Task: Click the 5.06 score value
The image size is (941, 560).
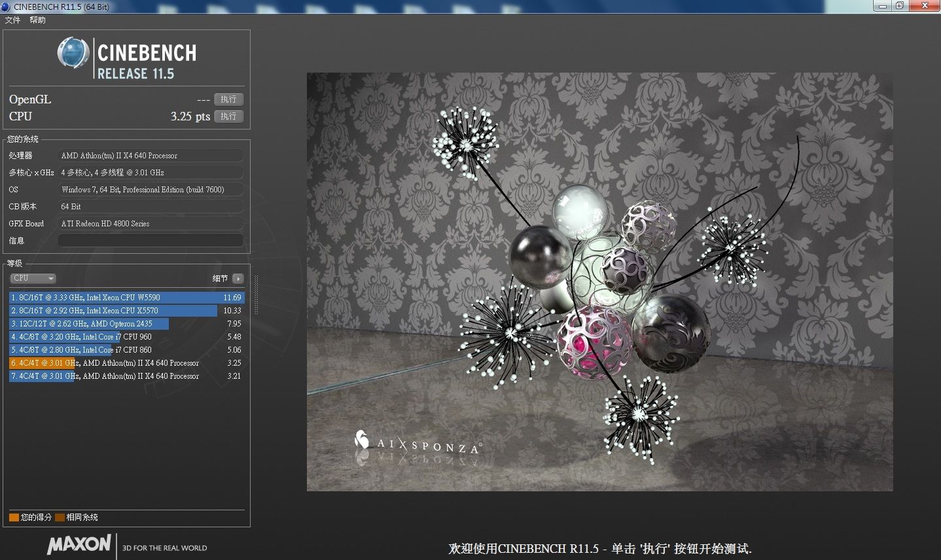Action: click(x=234, y=350)
